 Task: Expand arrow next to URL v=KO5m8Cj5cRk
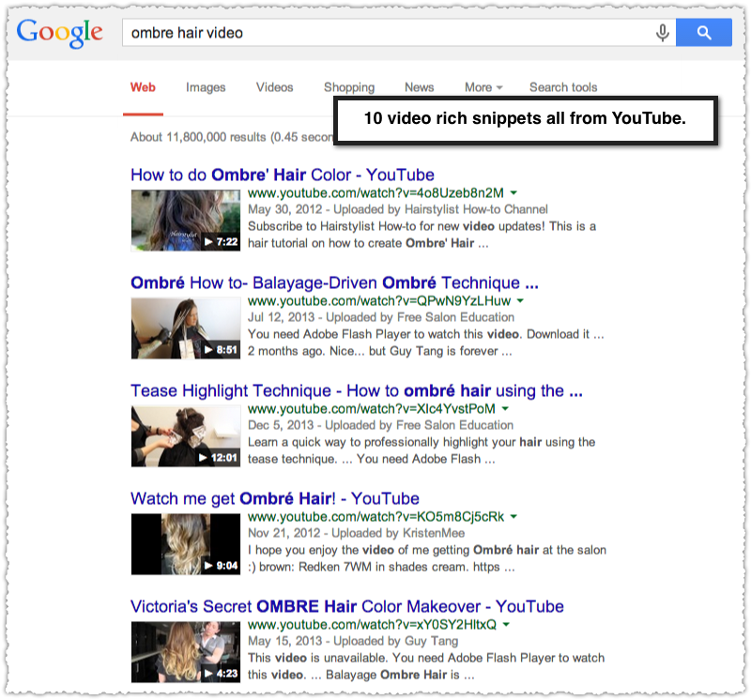pos(513,517)
